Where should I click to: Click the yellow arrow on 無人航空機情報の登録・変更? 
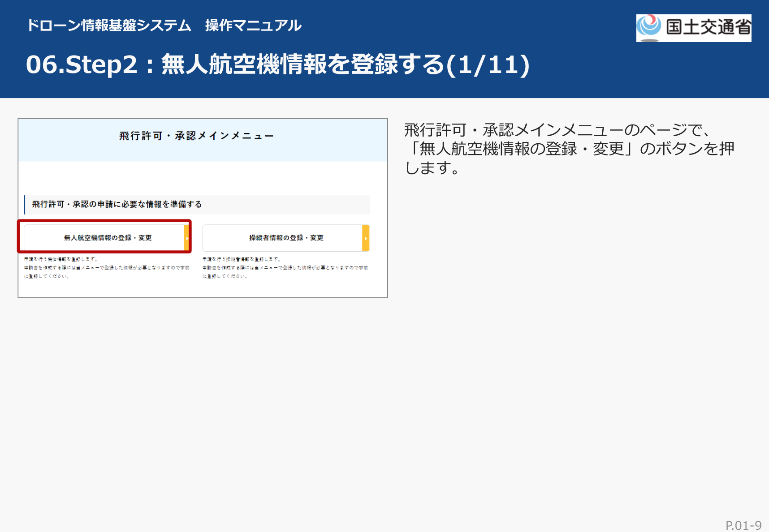187,238
